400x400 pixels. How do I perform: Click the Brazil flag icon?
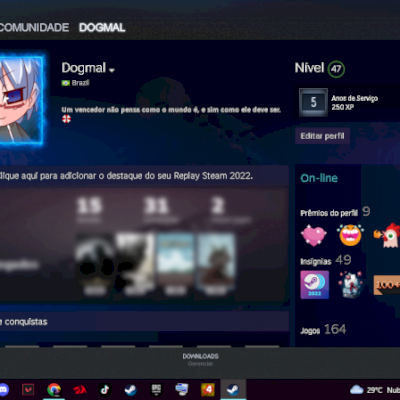pyautogui.click(x=65, y=83)
